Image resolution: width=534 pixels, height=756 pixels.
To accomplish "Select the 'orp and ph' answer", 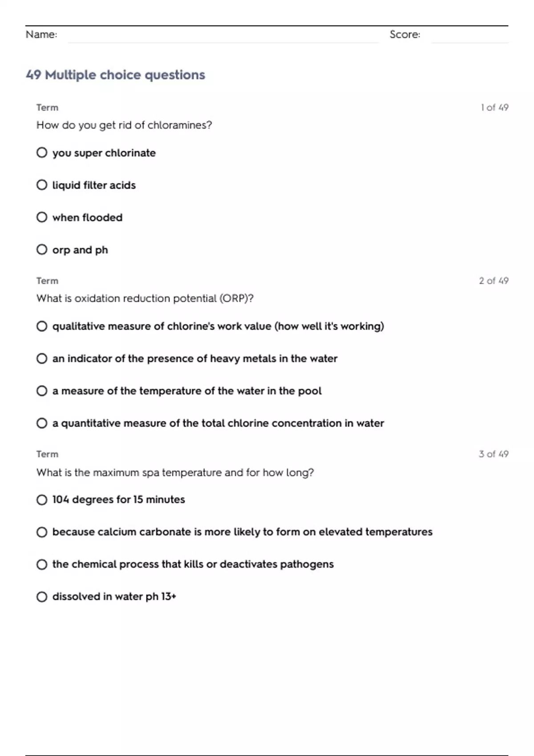I will tap(42, 250).
